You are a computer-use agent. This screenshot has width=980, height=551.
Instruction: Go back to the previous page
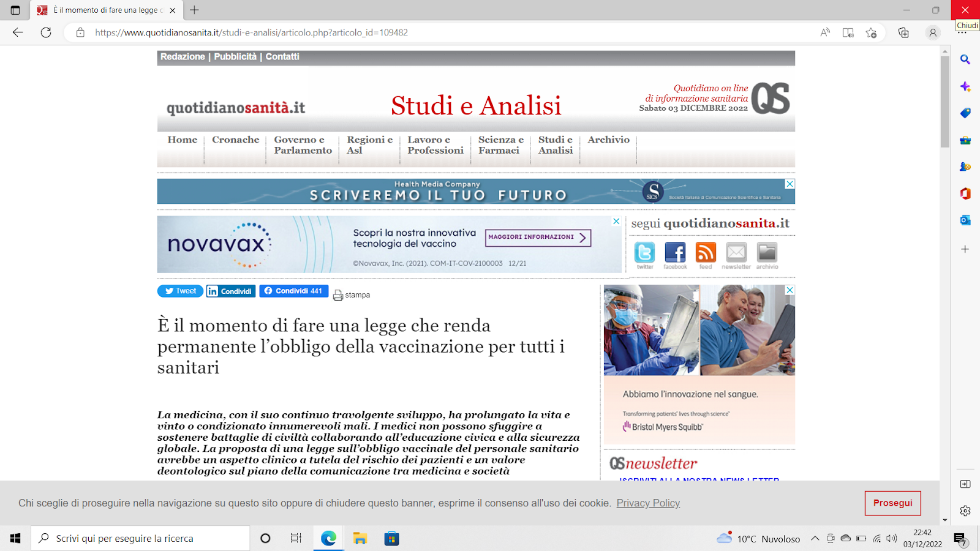18,32
